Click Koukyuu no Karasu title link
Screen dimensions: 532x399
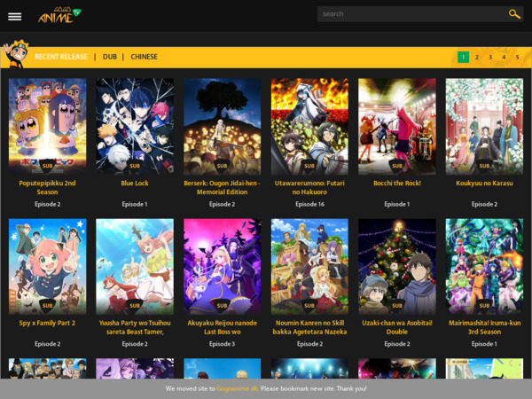[x=484, y=183]
